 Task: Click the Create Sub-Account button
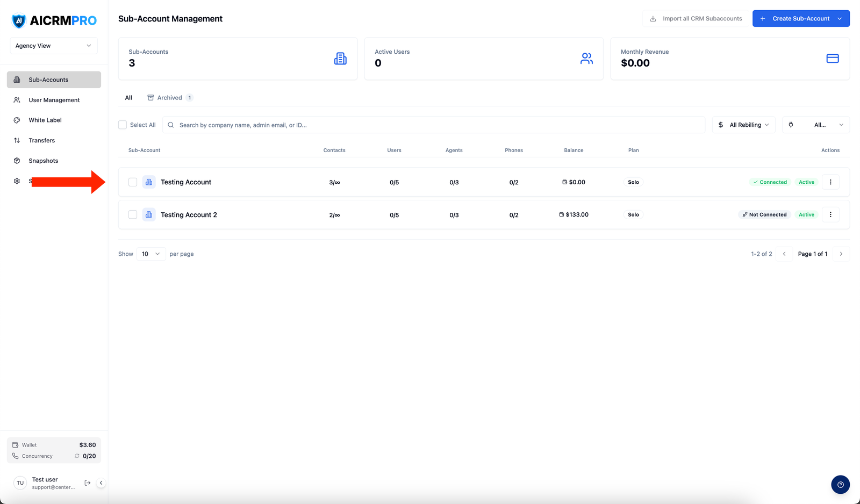801,18
